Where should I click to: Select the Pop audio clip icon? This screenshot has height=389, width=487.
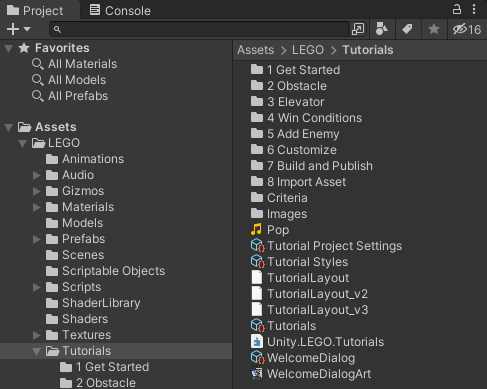pos(257,229)
